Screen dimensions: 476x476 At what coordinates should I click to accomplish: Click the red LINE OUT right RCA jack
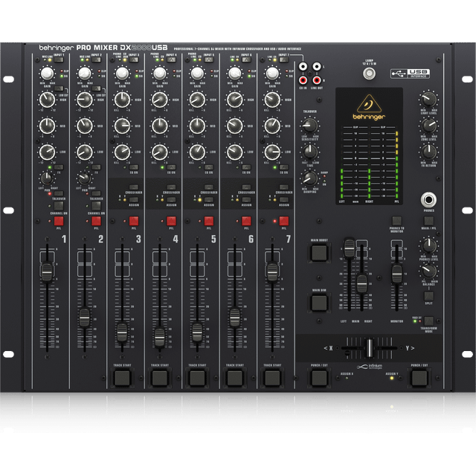coord(317,80)
